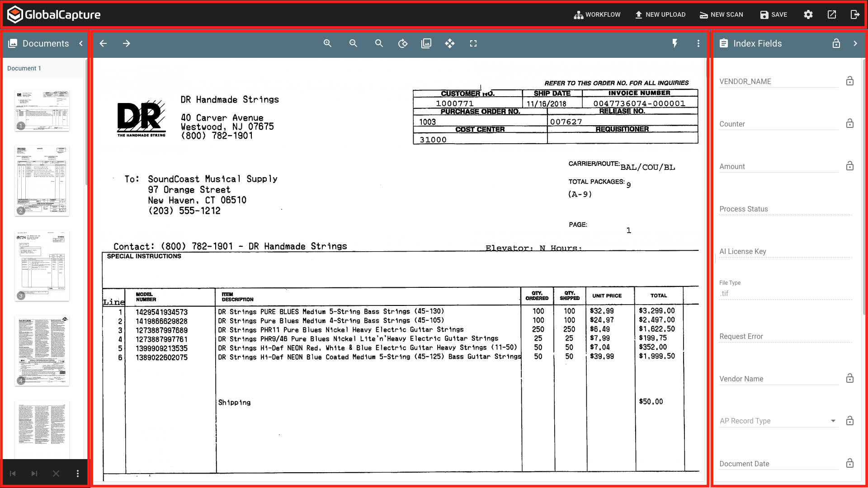868x488 pixels.
Task: Click the Request Error field
Action: [x=786, y=336]
